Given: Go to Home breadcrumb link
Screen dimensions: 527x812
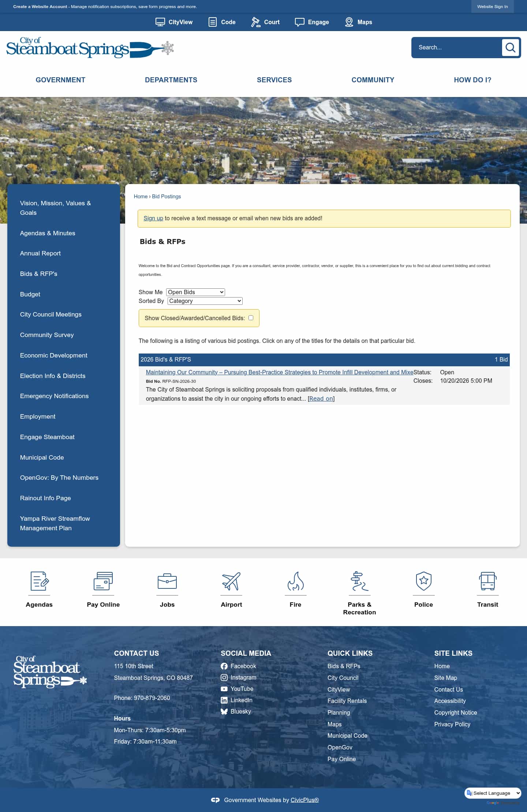Looking at the screenshot, I should click(141, 197).
